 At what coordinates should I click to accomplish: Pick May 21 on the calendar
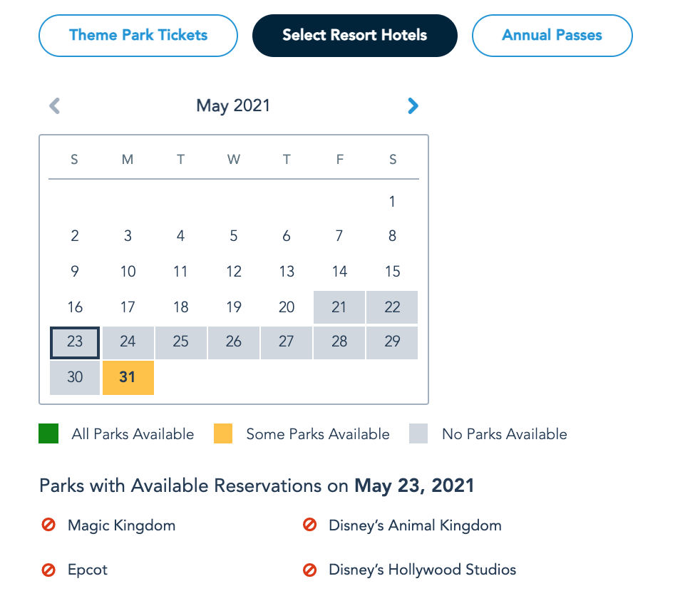(339, 307)
